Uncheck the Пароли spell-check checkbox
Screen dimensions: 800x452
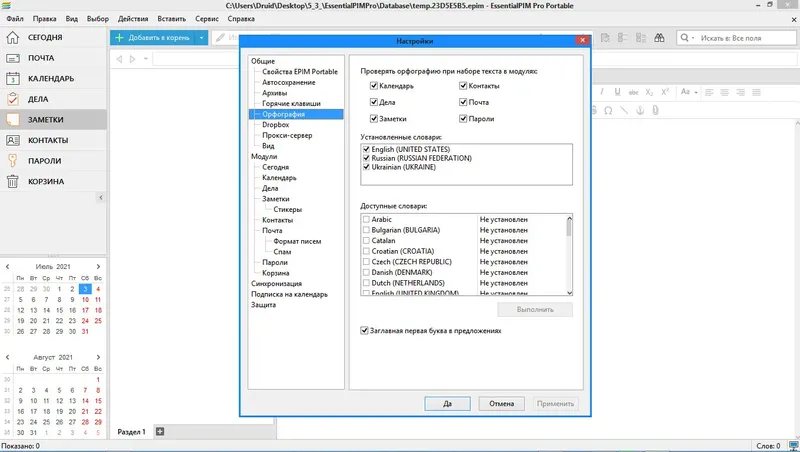(x=463, y=118)
